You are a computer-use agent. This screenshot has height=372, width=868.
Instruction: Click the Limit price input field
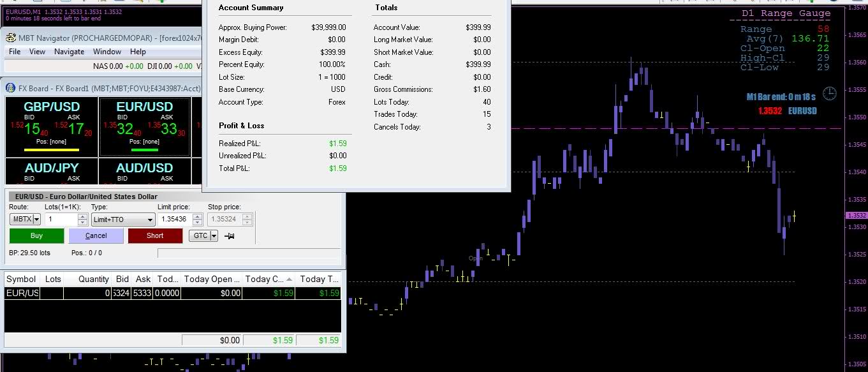[173, 219]
